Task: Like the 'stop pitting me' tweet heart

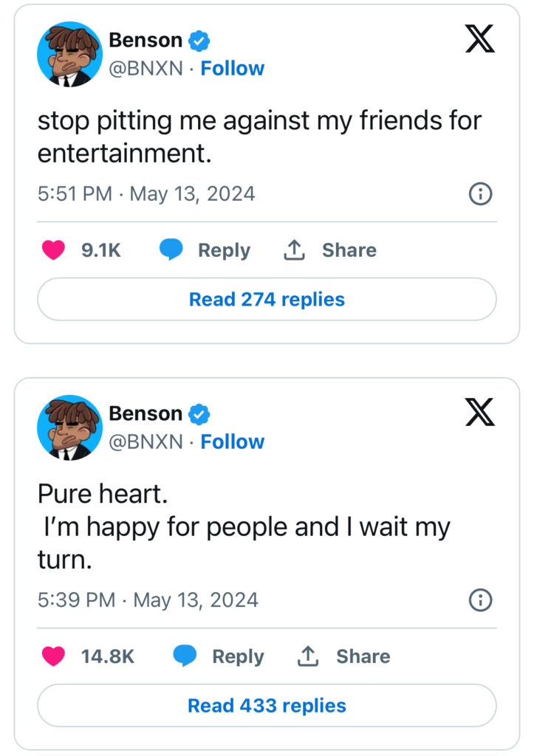Action: [x=53, y=250]
